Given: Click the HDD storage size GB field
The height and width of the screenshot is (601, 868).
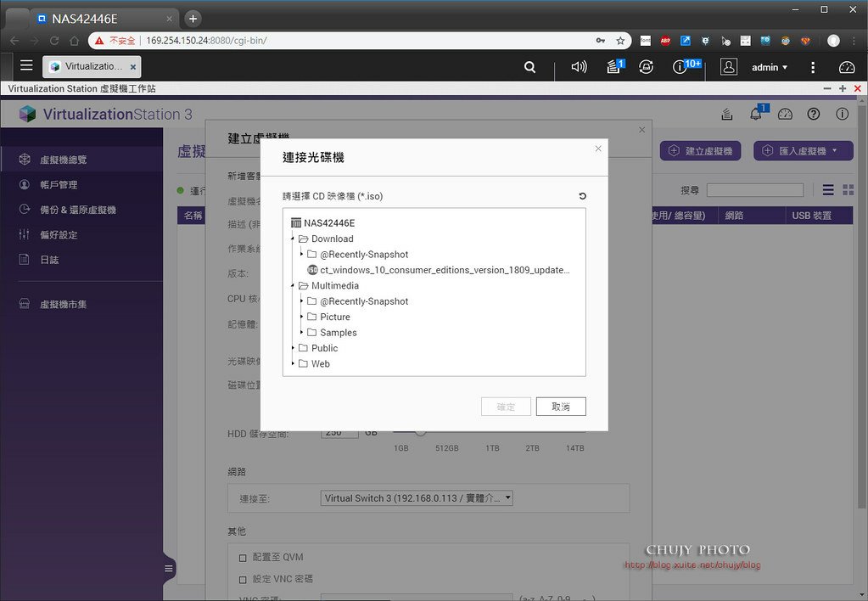Looking at the screenshot, I should (339, 432).
